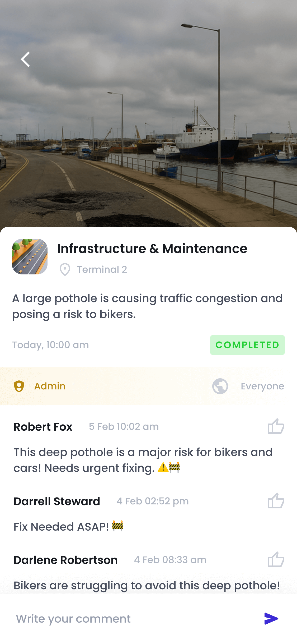Viewport: 297px width, 644px height.
Task: Like Darlene Robertson's comment
Action: coord(276,560)
